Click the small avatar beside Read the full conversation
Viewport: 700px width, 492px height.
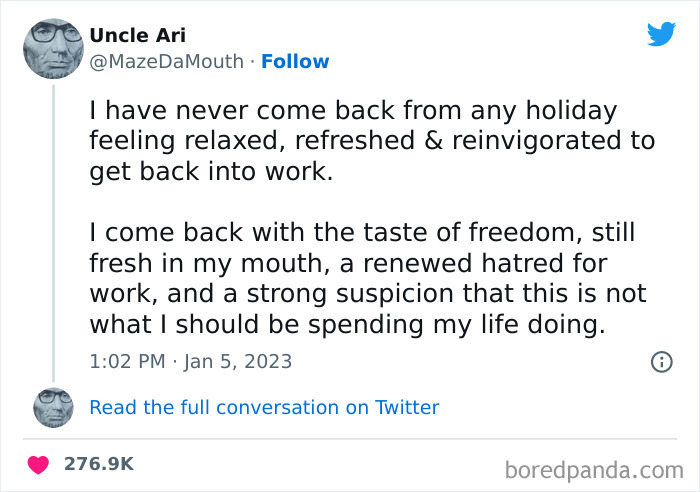52,407
